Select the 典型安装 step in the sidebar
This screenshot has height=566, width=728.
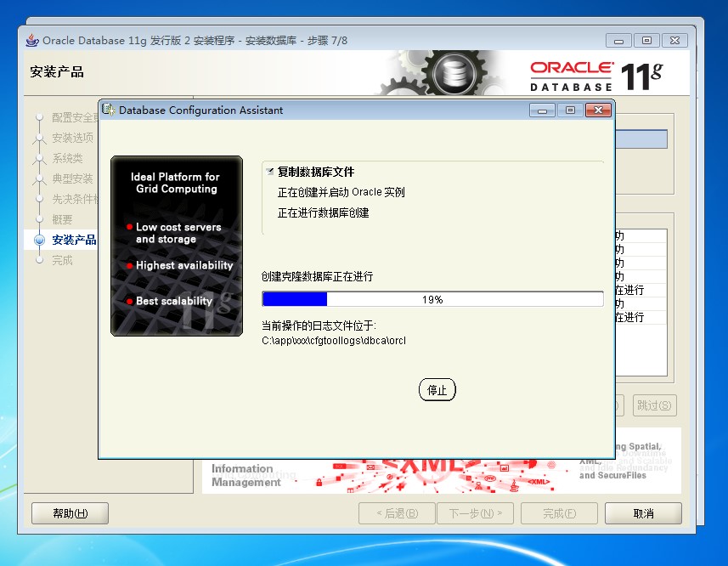point(71,178)
